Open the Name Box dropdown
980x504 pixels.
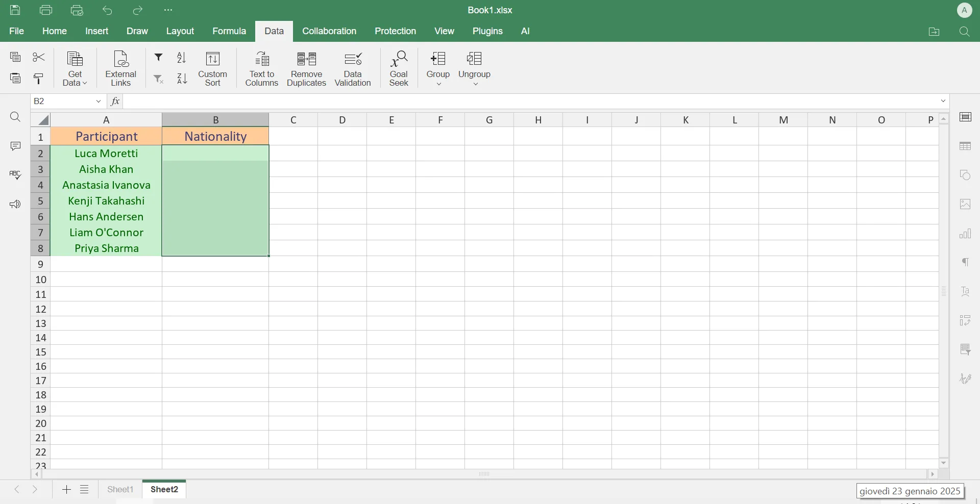(x=99, y=101)
